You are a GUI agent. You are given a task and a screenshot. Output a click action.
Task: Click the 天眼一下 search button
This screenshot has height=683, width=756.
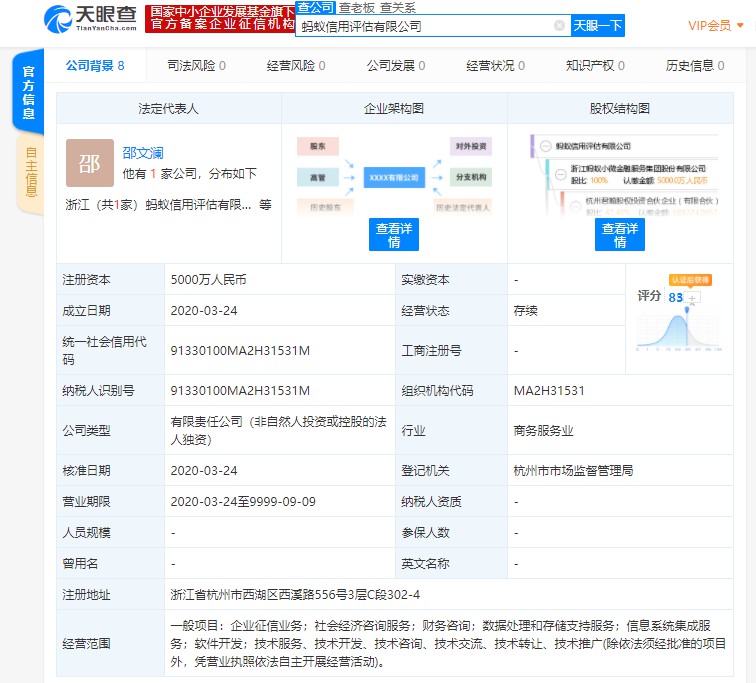(x=597, y=26)
